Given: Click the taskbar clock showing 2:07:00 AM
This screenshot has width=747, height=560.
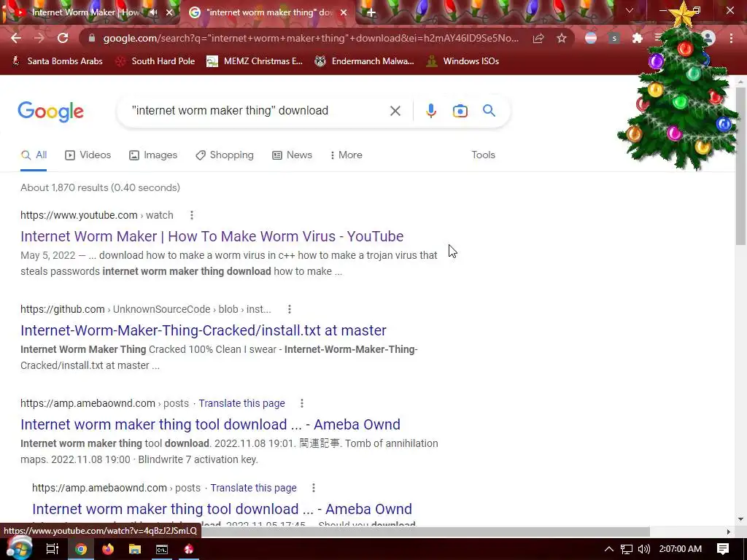Looking at the screenshot, I should (681, 549).
